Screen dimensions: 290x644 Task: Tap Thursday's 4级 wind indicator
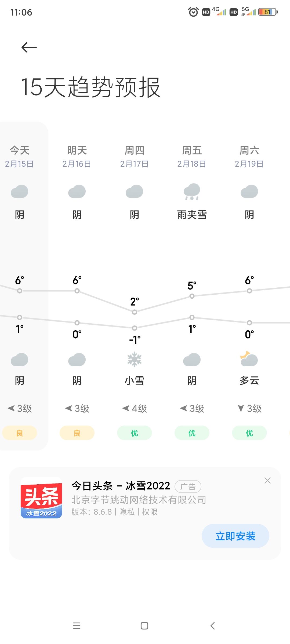coord(135,408)
